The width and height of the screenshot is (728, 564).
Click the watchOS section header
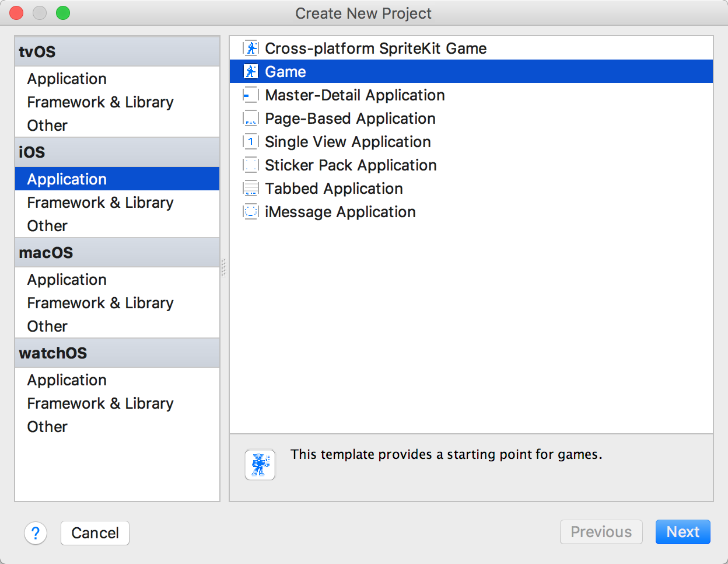[117, 353]
